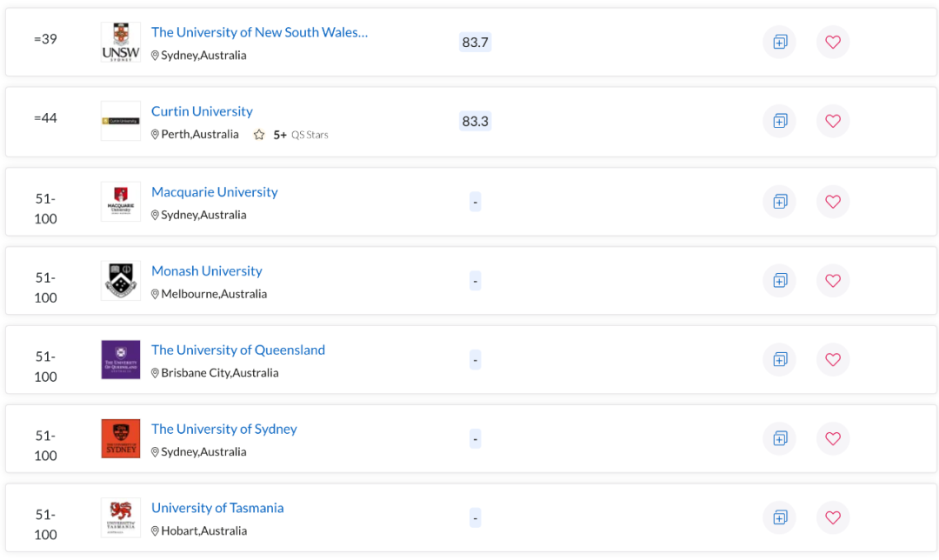Screen dimensions: 939x560
Task: Open the Macquarie University link
Action: click(x=215, y=191)
